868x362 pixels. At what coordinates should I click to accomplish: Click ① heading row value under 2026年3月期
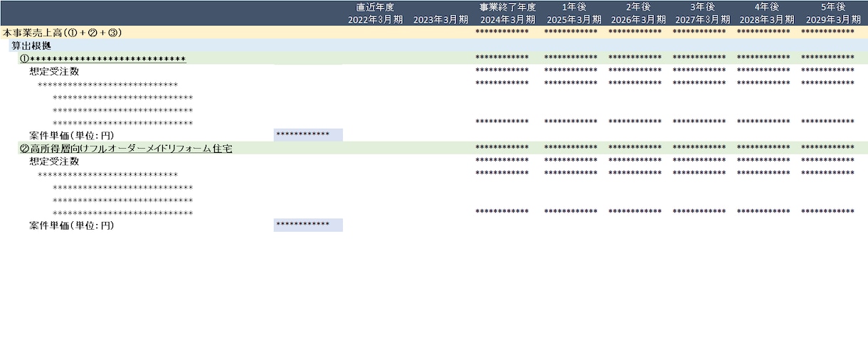(635, 58)
